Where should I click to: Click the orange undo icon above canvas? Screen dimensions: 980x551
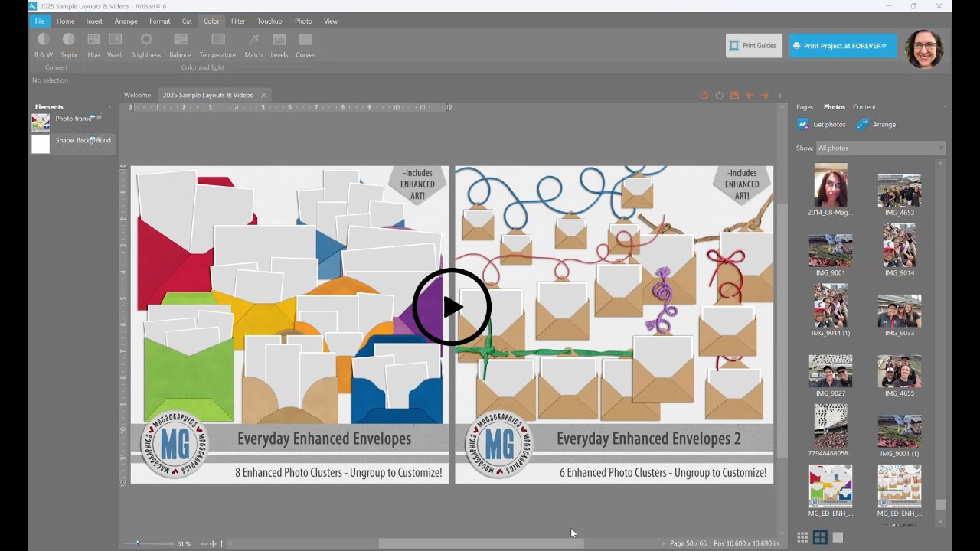[704, 96]
